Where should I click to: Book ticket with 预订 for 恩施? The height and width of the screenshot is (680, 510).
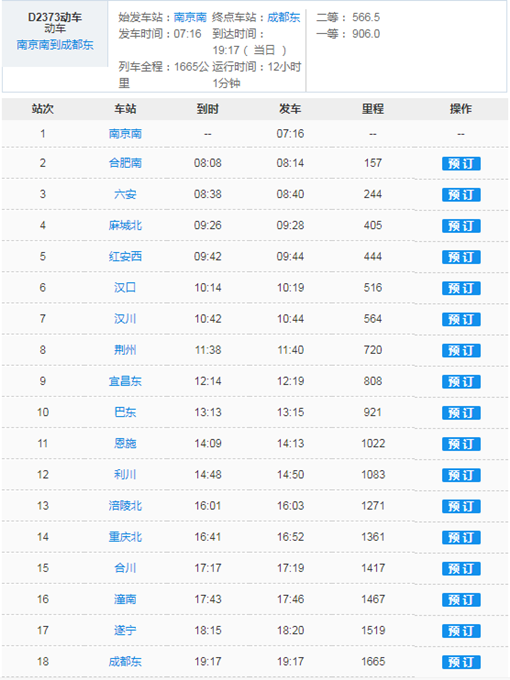click(461, 444)
